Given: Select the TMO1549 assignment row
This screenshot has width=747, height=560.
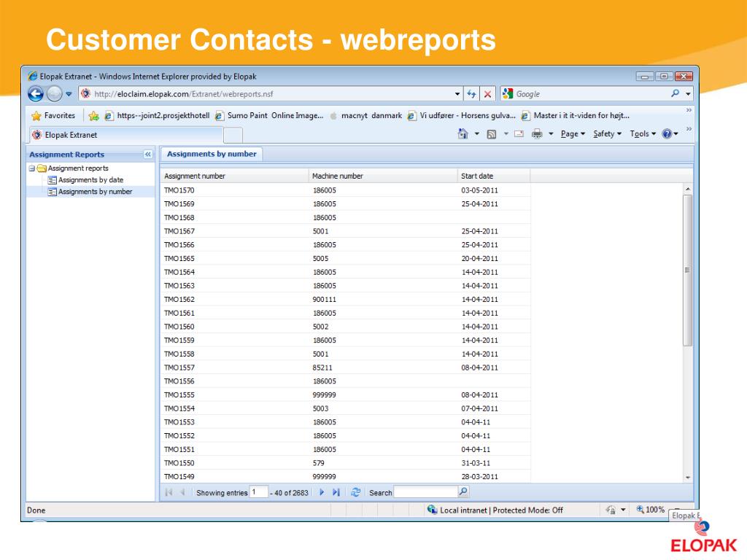Looking at the screenshot, I should click(x=345, y=476).
